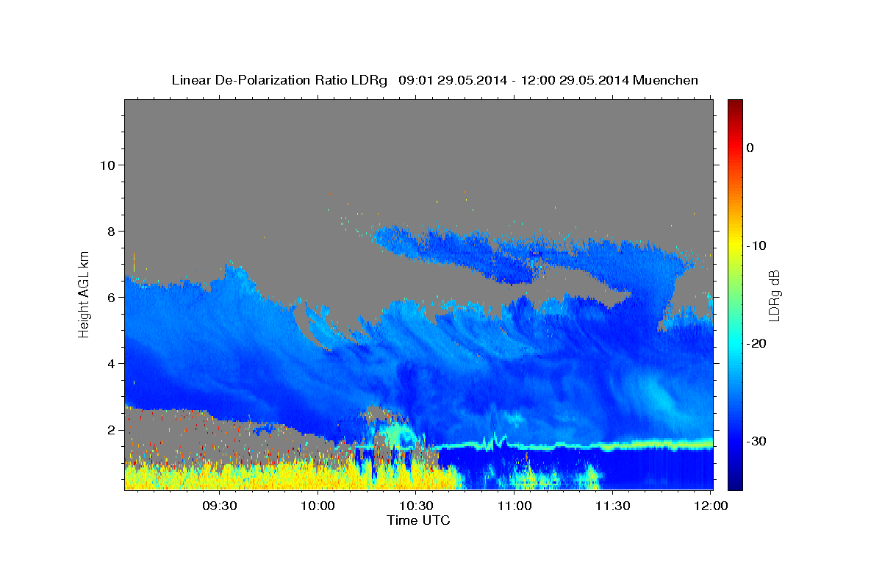Click the 11:00 time tick label
The height and width of the screenshot is (588, 882).
click(514, 506)
